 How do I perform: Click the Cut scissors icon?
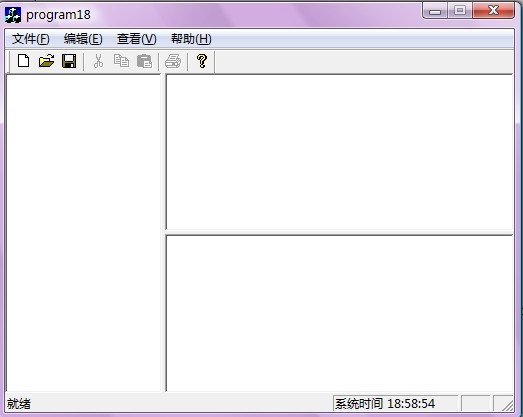98,61
